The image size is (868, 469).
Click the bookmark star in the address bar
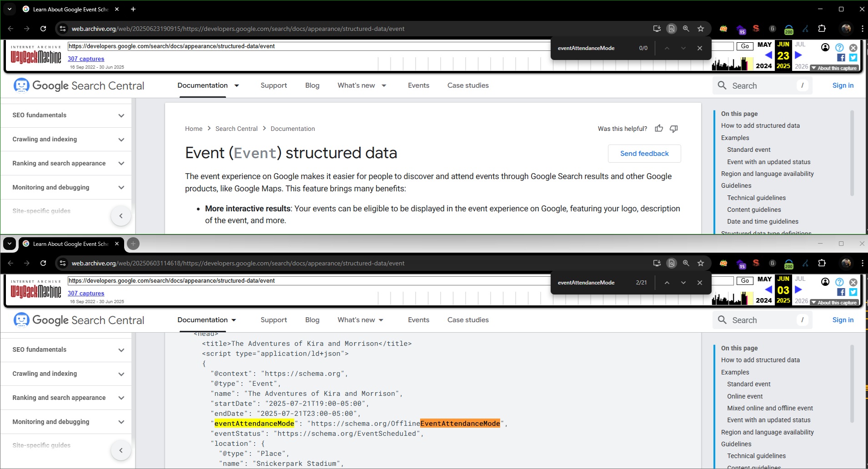coord(700,29)
